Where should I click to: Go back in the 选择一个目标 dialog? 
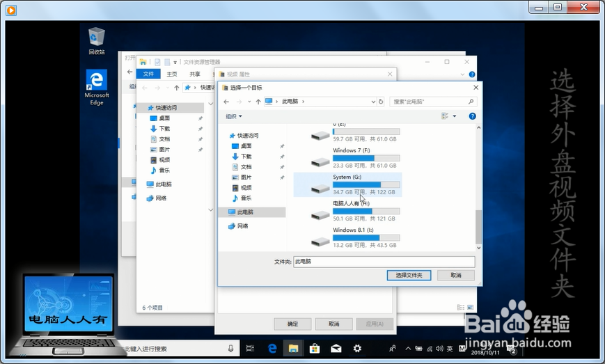226,102
